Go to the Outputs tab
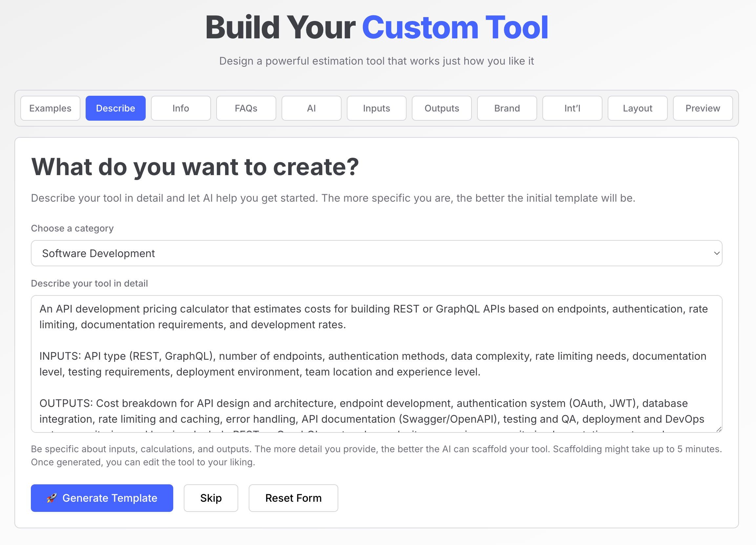This screenshot has width=756, height=545. [442, 108]
